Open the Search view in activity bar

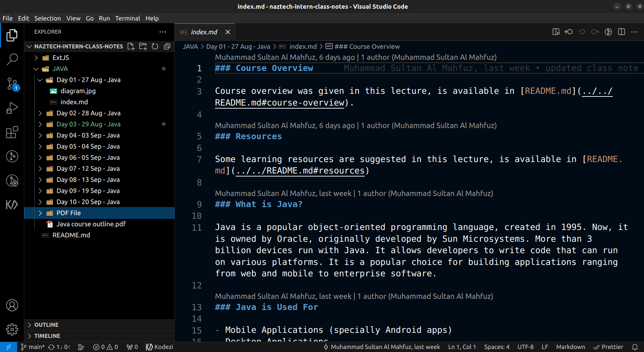pos(12,60)
